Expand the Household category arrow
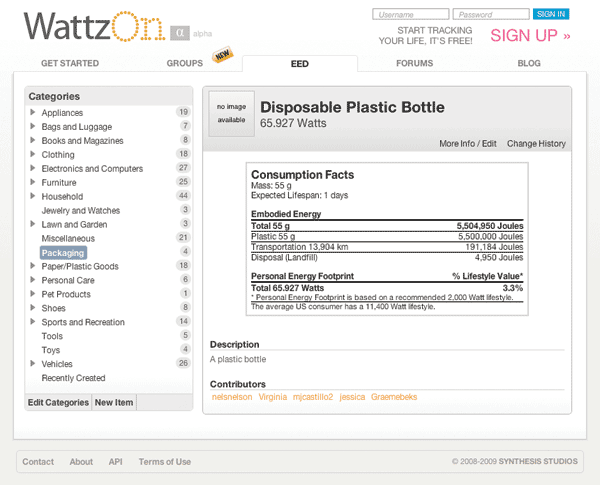This screenshot has width=600, height=485. (33, 196)
